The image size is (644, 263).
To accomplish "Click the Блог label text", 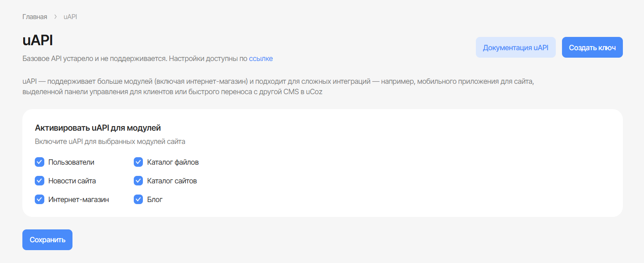I will (x=155, y=200).
